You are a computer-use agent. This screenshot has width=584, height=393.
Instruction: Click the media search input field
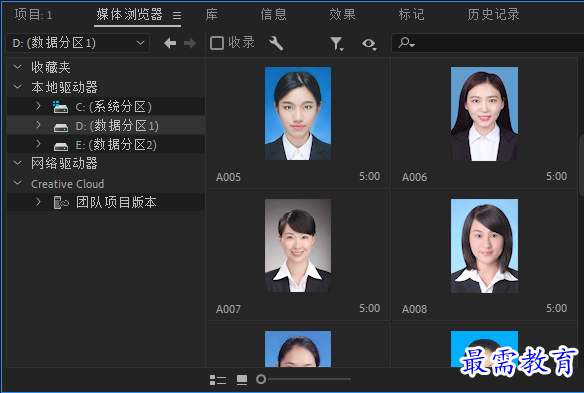point(488,43)
